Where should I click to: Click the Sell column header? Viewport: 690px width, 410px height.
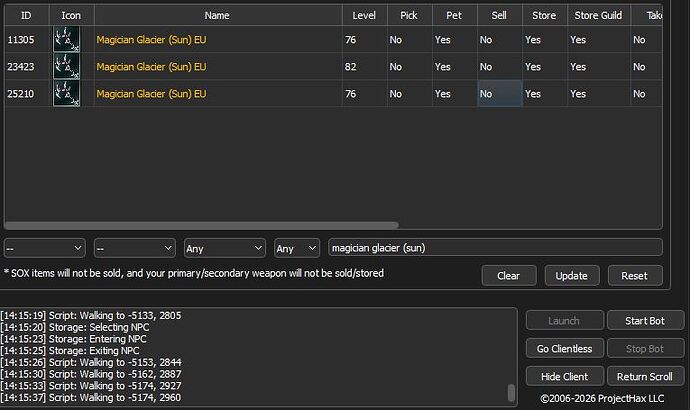click(x=499, y=15)
